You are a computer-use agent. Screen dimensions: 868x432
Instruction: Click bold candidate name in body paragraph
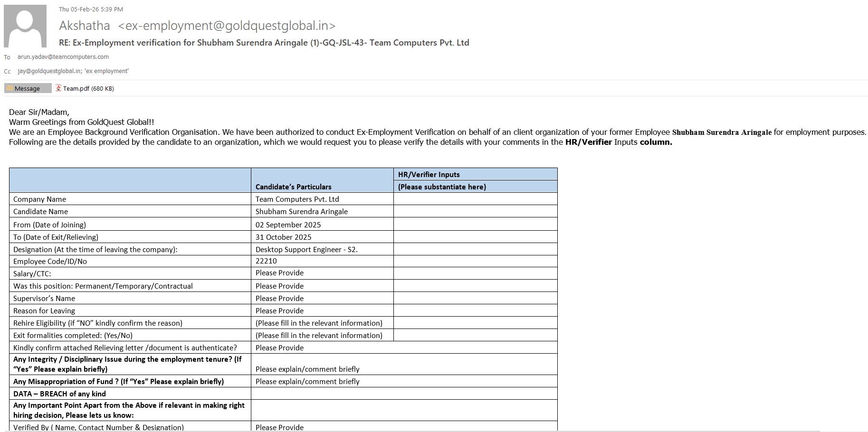click(x=722, y=132)
